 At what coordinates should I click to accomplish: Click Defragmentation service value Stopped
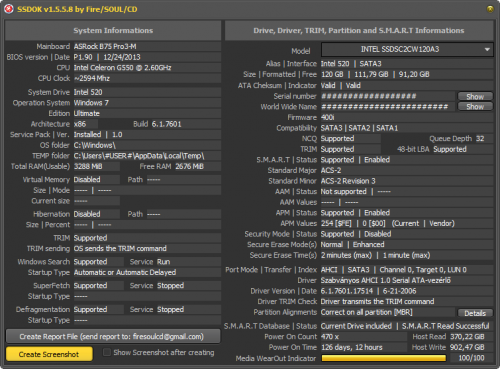[x=170, y=309]
